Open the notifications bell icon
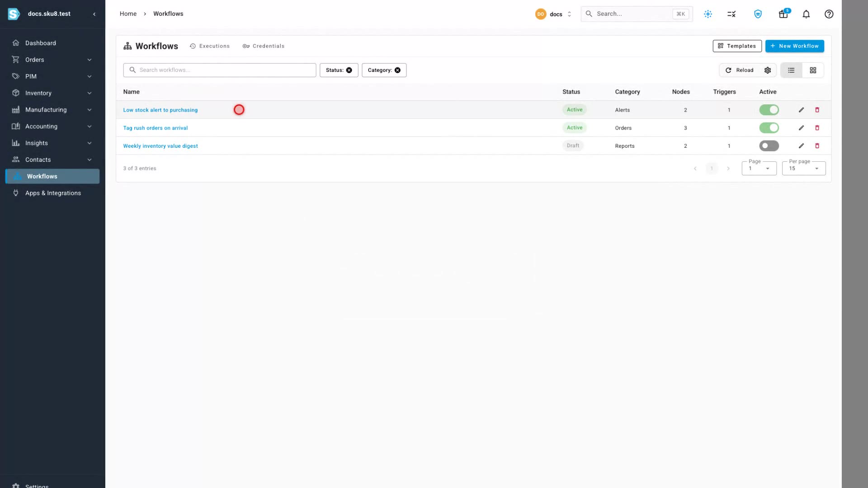 806,14
